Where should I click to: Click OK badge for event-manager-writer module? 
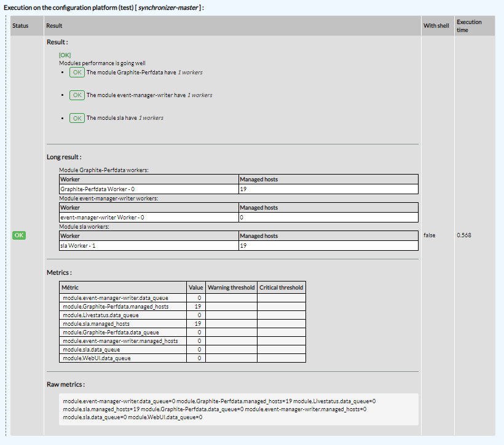(x=77, y=95)
